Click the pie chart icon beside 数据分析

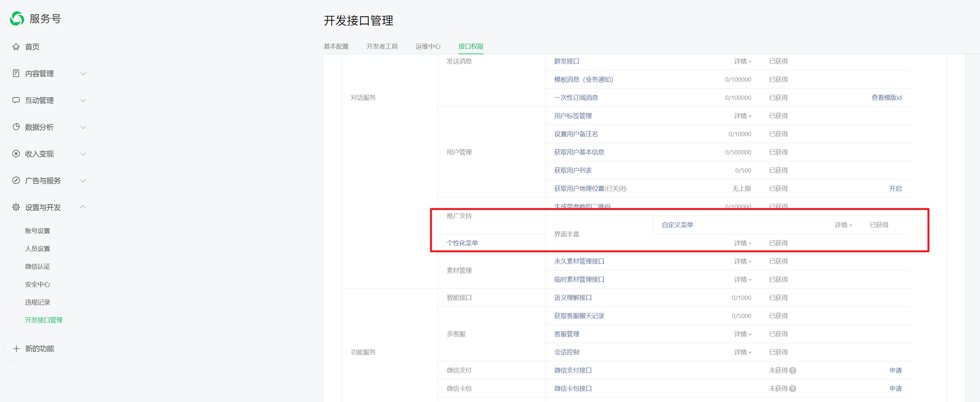[16, 127]
